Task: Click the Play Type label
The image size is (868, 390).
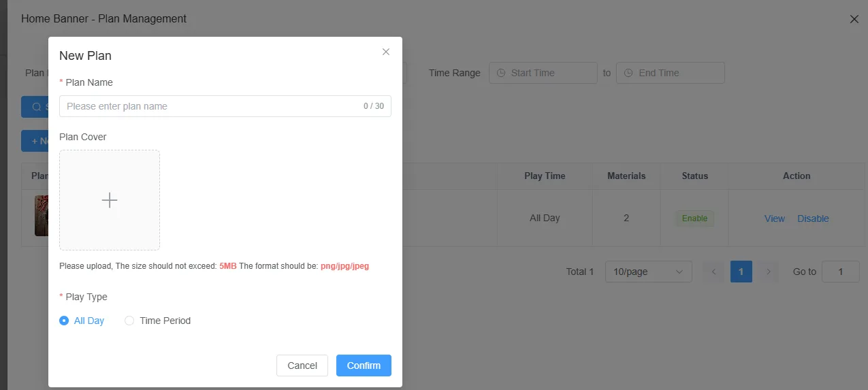Action: 86,297
